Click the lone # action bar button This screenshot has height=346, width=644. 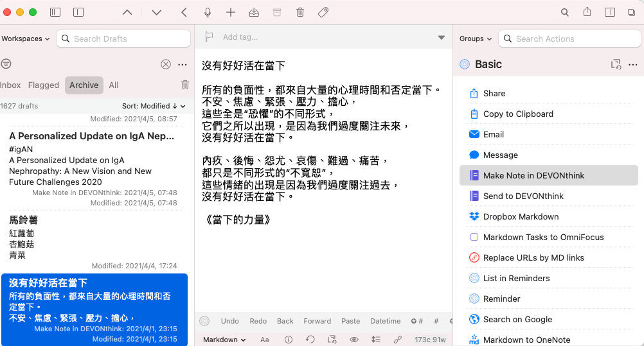(x=436, y=321)
